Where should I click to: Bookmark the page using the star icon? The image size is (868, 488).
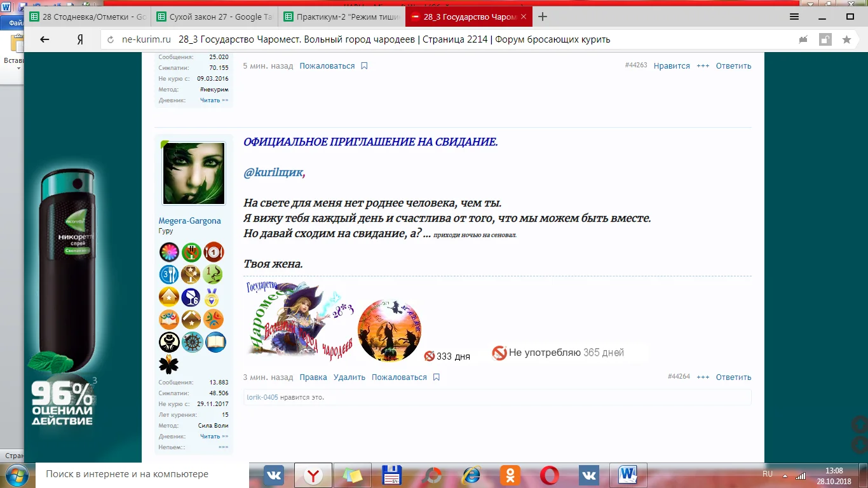(846, 39)
